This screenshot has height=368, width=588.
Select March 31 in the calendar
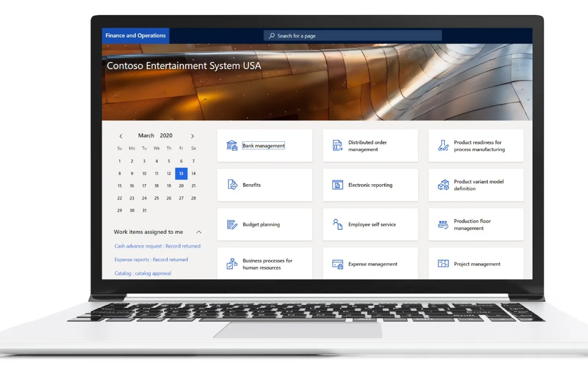[144, 210]
